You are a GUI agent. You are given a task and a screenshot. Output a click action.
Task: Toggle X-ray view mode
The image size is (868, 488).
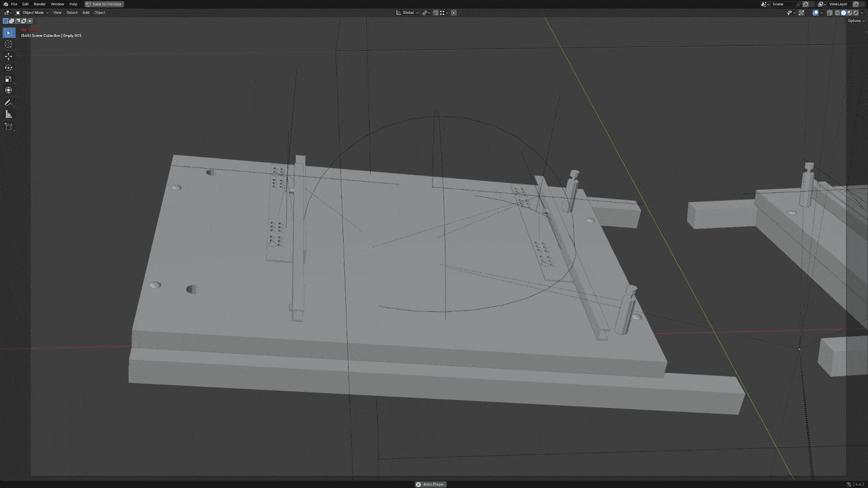[x=830, y=13]
